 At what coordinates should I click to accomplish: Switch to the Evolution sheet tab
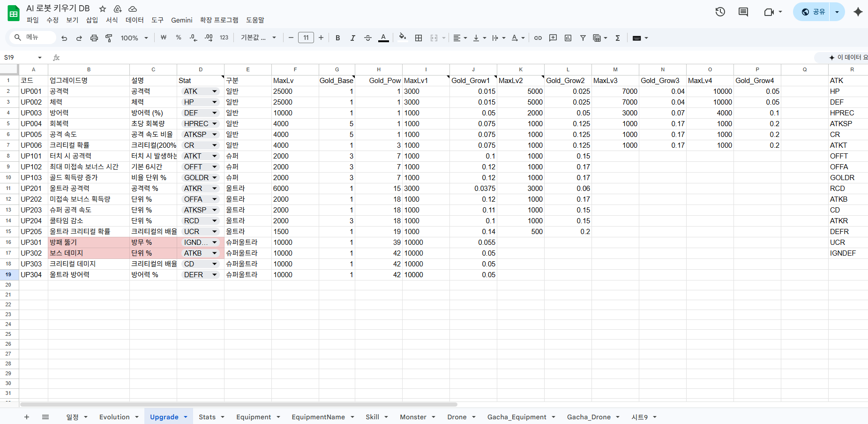(x=114, y=417)
